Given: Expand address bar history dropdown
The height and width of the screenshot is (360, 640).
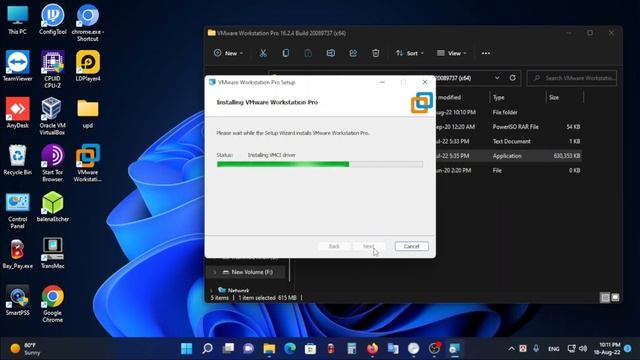Looking at the screenshot, I should [x=497, y=78].
